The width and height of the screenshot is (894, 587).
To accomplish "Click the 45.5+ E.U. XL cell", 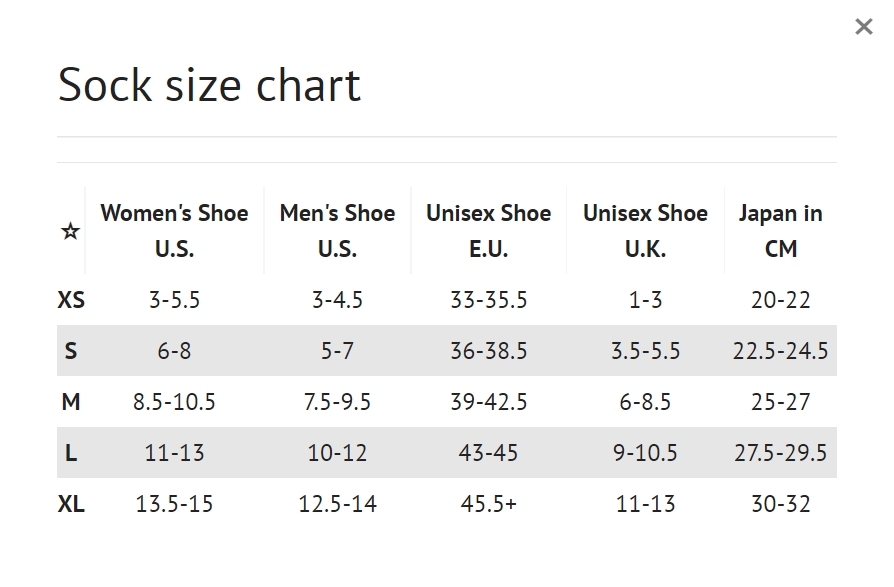I will (488, 504).
